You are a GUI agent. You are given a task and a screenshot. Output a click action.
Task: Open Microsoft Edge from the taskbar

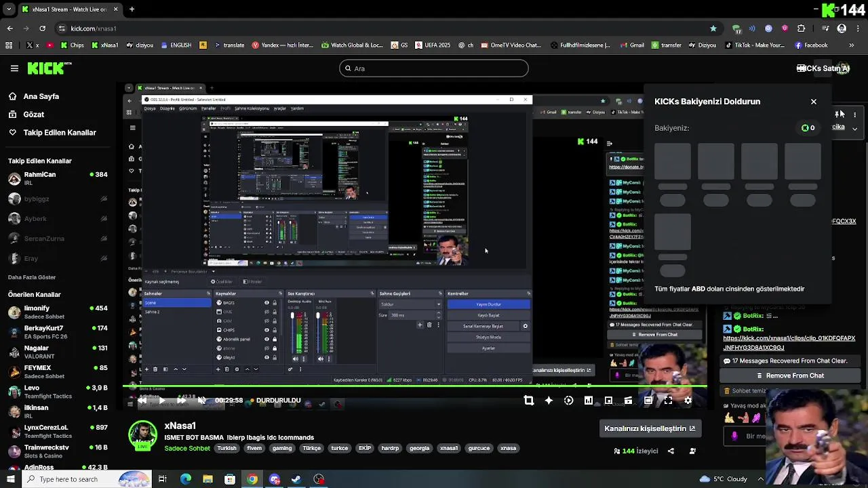[185, 479]
